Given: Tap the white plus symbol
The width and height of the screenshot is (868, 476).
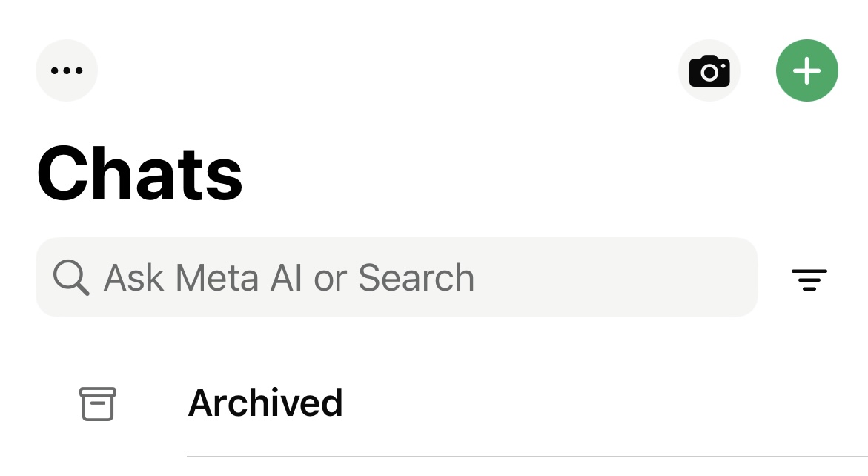Looking at the screenshot, I should tap(806, 71).
